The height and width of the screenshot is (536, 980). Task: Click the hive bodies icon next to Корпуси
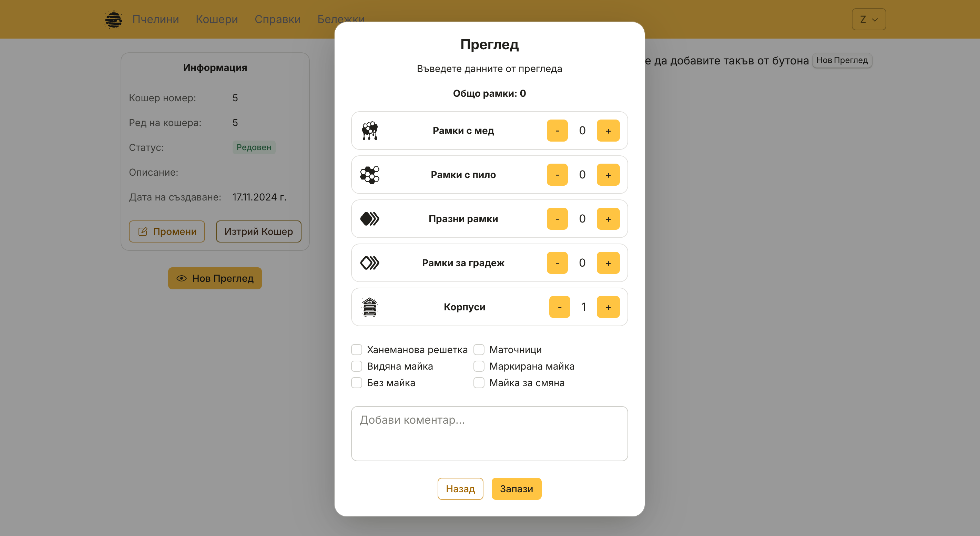(369, 307)
